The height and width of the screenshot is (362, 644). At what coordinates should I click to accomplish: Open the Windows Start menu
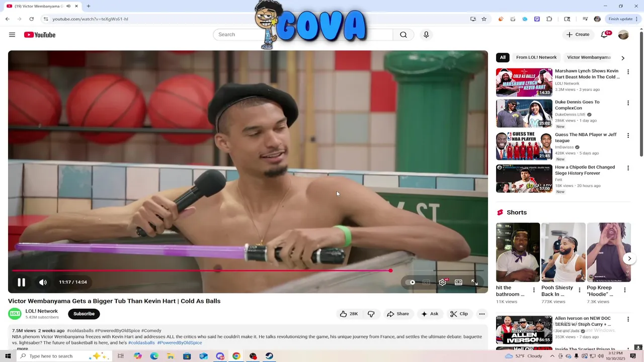[x=8, y=356]
